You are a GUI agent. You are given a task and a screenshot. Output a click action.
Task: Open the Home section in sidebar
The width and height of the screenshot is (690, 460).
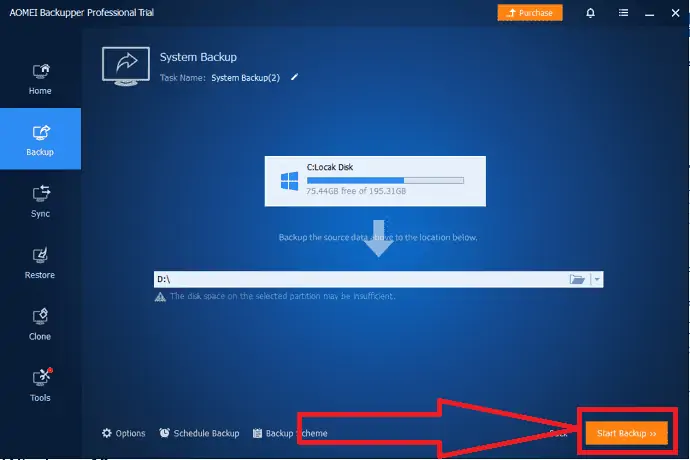pyautogui.click(x=40, y=79)
